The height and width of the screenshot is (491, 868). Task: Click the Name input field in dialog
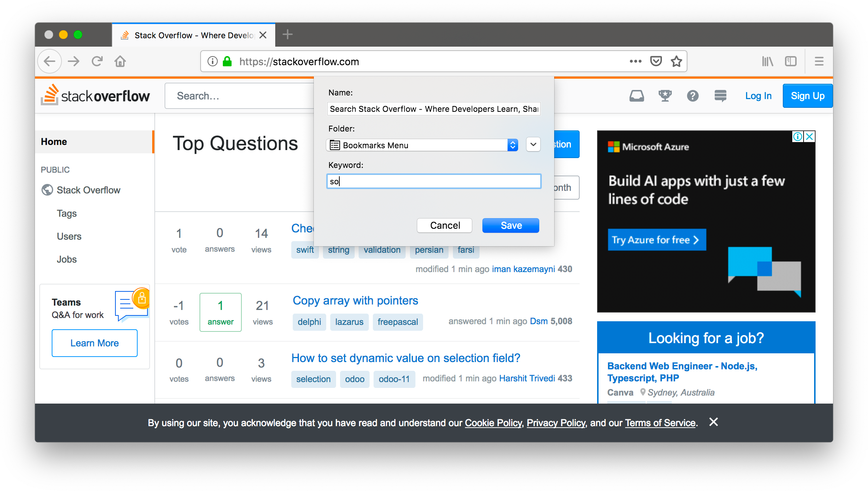tap(434, 109)
